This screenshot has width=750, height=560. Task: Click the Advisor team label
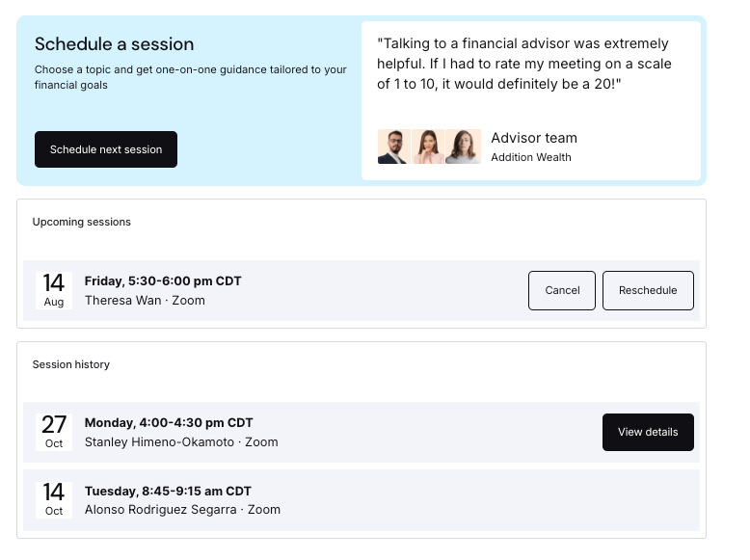(534, 138)
